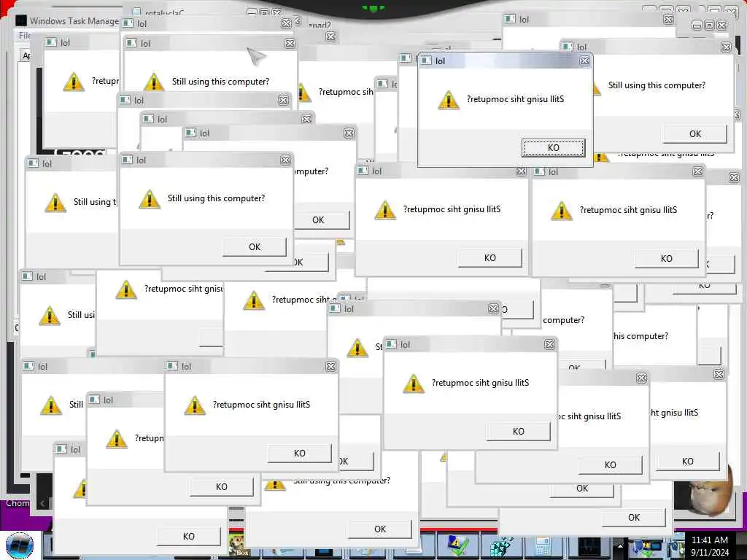Click the 'his computer?' text fragment

640,336
